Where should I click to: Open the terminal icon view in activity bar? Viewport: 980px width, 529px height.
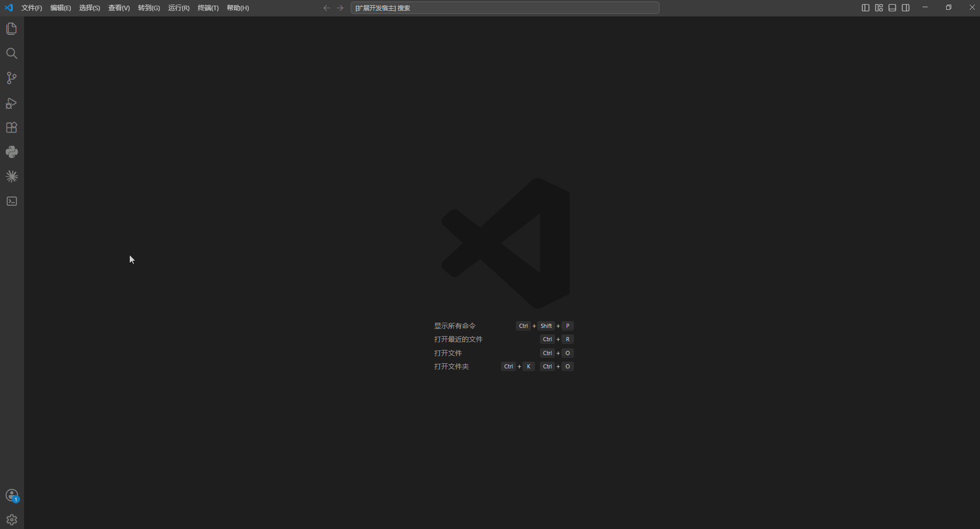pyautogui.click(x=12, y=201)
